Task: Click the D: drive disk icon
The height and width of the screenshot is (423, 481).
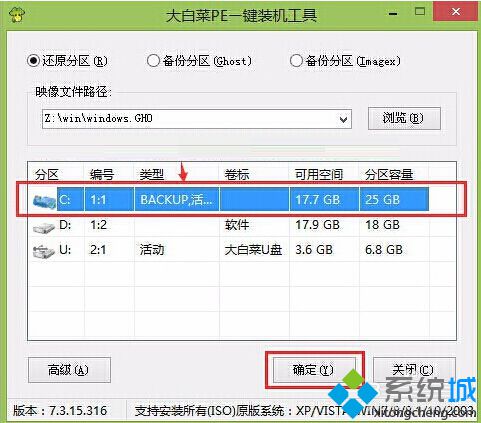Action: pyautogui.click(x=43, y=227)
